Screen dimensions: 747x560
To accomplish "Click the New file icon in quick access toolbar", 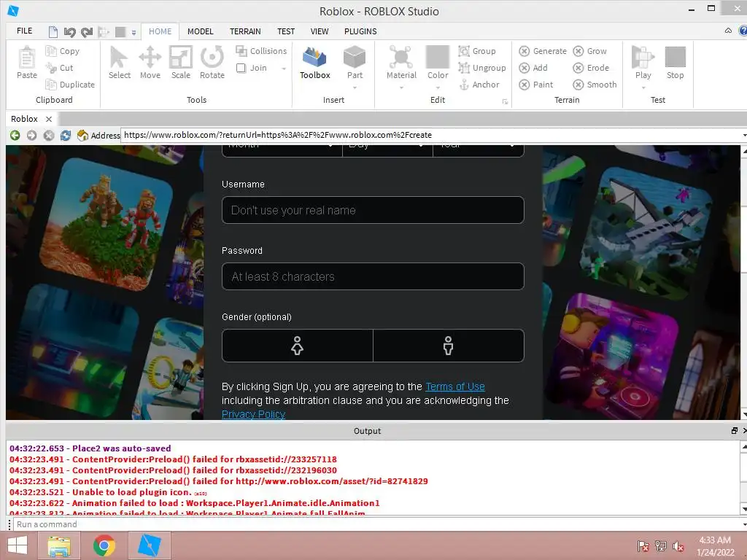I will pos(53,32).
